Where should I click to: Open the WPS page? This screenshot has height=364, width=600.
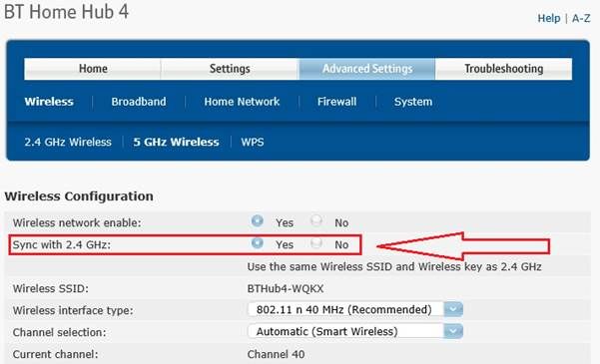pos(253,143)
